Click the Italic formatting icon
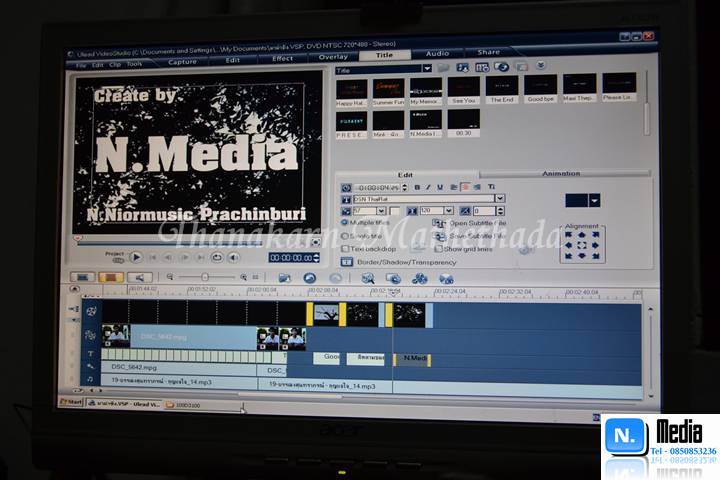 pos(428,187)
